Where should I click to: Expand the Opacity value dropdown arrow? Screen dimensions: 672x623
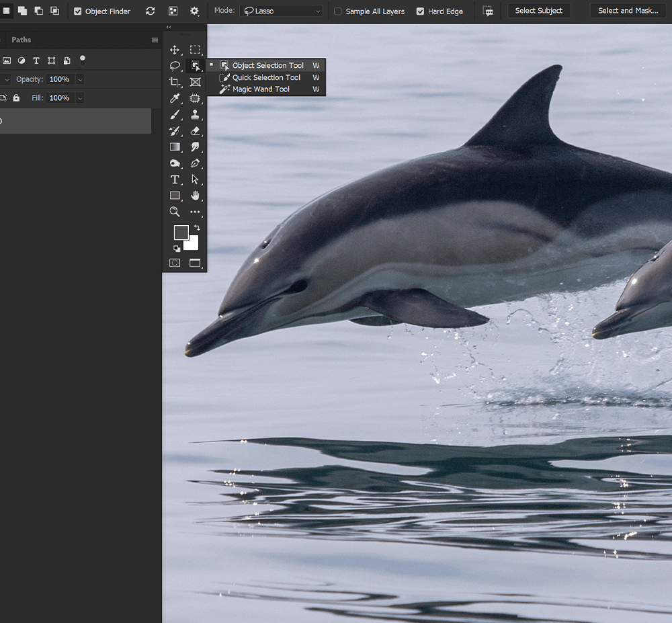tap(80, 79)
